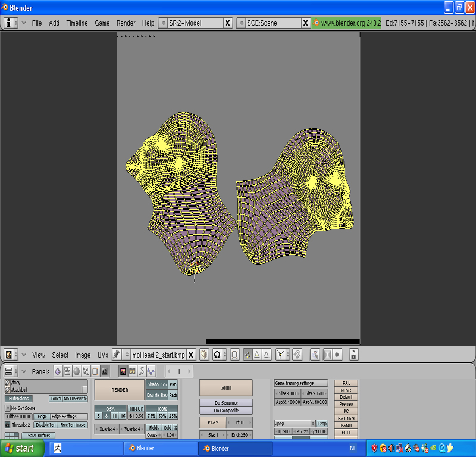Open the Image menu in UV editor
The image size is (476, 457).
pos(83,355)
